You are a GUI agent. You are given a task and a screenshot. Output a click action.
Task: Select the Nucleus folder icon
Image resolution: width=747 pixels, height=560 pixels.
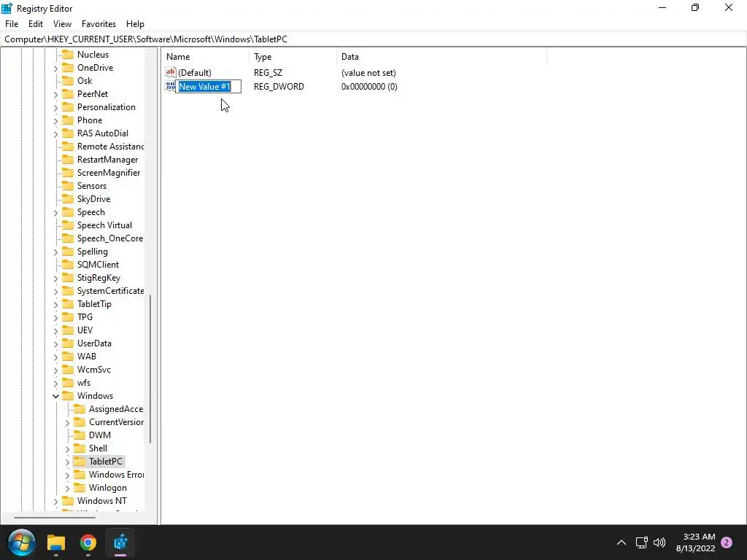click(x=68, y=54)
